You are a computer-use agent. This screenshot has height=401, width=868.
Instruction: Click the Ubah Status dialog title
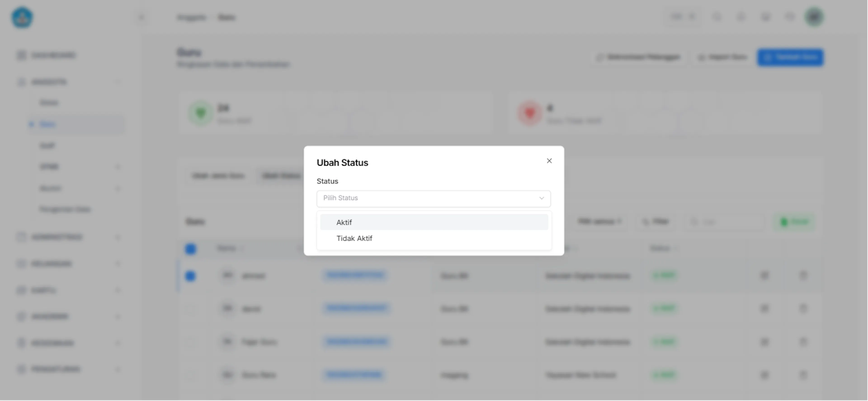[x=342, y=163]
